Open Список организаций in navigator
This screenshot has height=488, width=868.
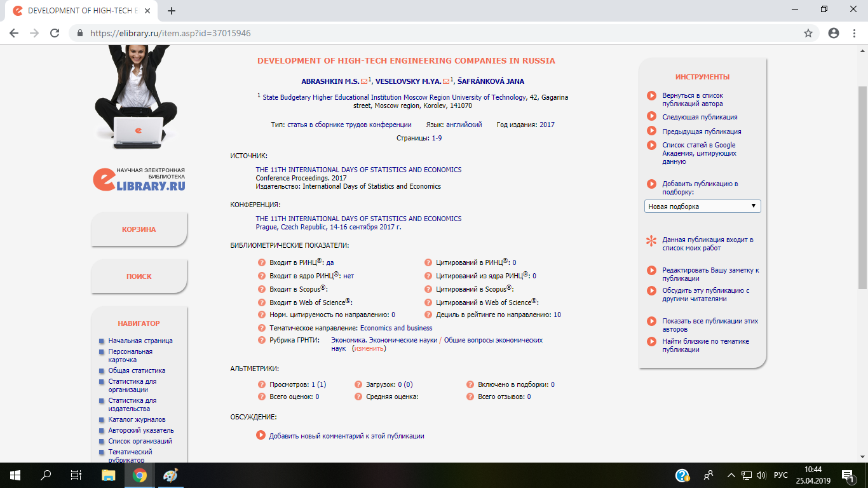point(140,441)
